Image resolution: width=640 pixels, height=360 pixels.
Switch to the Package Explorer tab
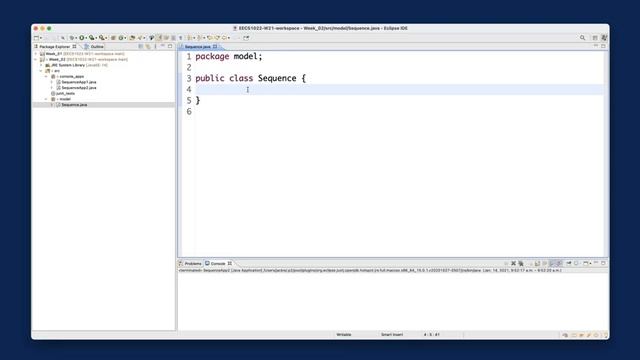click(x=55, y=47)
